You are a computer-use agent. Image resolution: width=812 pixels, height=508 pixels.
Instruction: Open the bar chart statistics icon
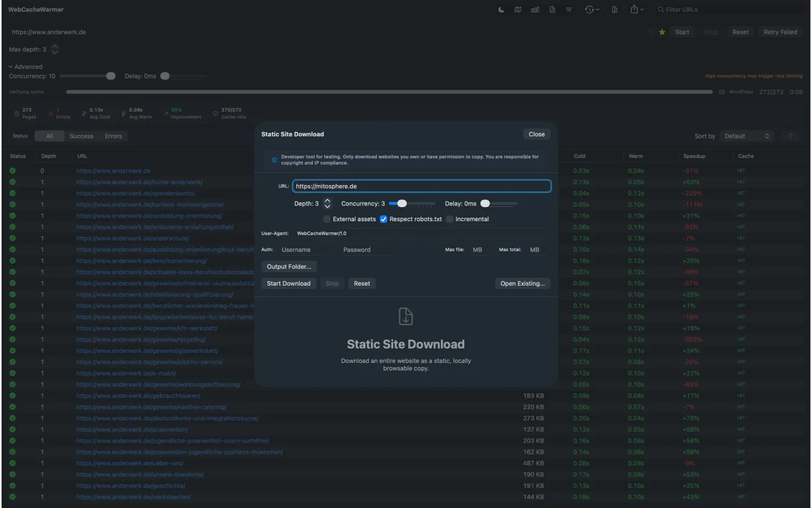[535, 10]
